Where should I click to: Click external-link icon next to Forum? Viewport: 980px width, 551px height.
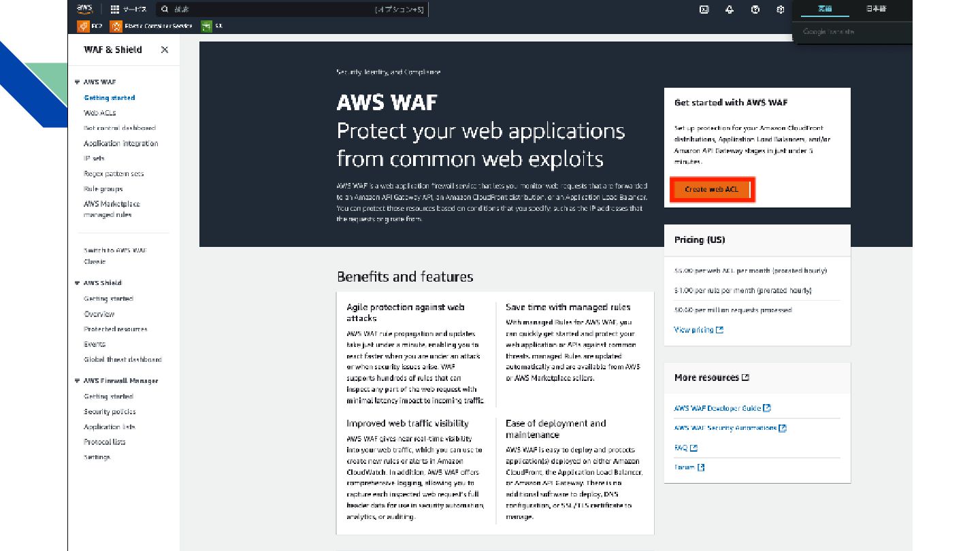click(x=701, y=467)
